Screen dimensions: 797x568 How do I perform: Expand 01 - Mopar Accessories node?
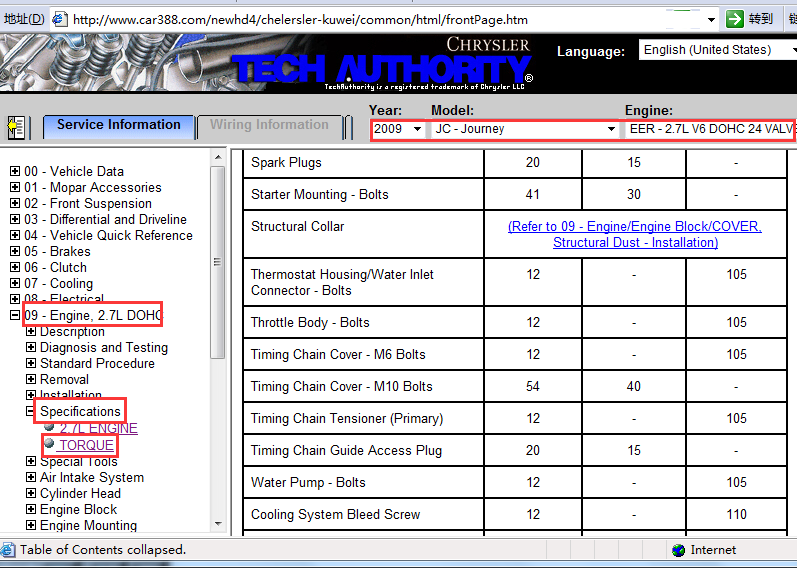(x=15, y=187)
